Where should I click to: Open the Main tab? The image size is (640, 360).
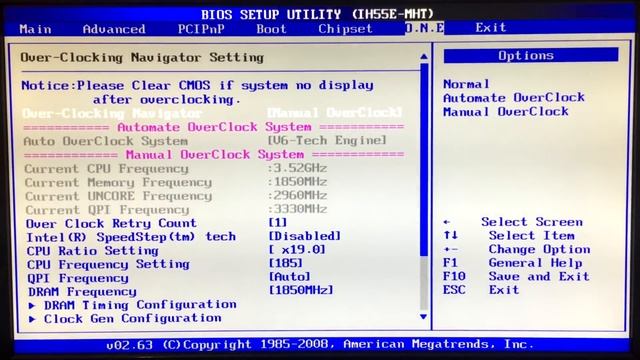click(36, 29)
